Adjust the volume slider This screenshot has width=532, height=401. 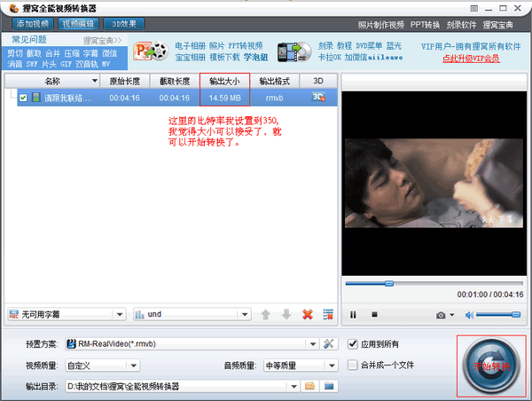click(x=498, y=315)
